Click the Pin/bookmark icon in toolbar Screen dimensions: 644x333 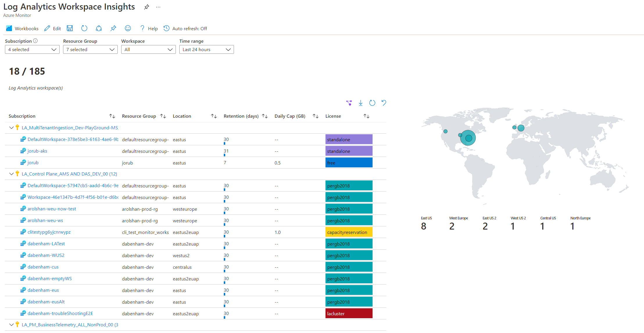[x=112, y=28]
